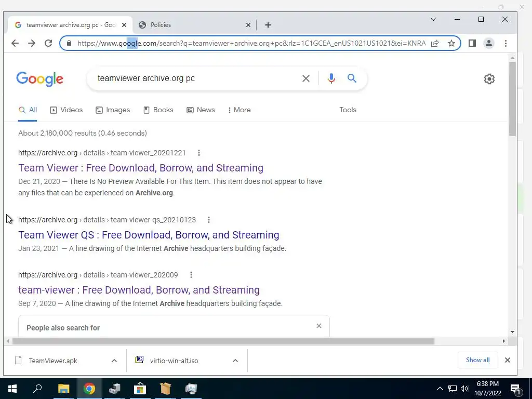This screenshot has height=399, width=532.
Task: Click the vertical page scrollbar thumb
Action: pos(512,99)
